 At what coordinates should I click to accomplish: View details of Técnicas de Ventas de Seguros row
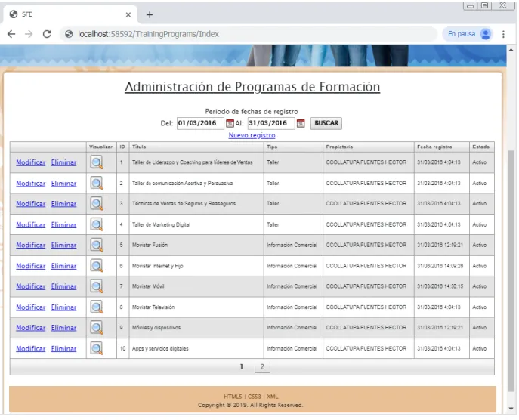pos(97,204)
